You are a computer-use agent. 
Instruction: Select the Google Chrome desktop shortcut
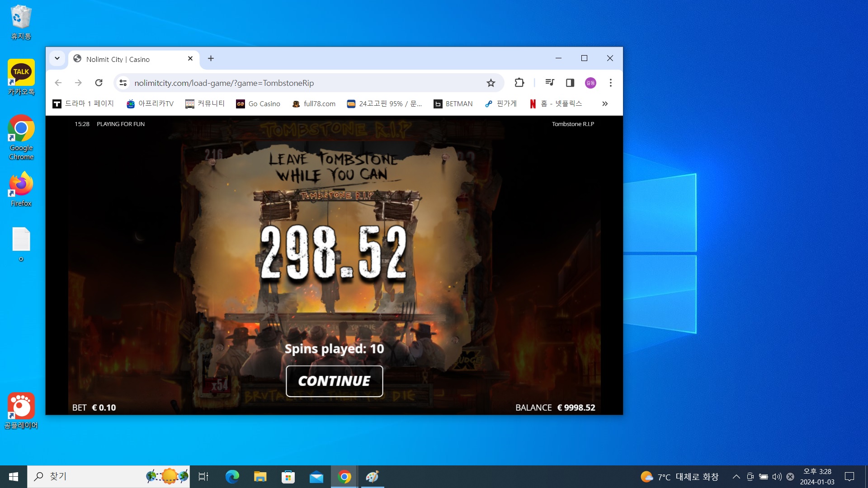click(21, 137)
